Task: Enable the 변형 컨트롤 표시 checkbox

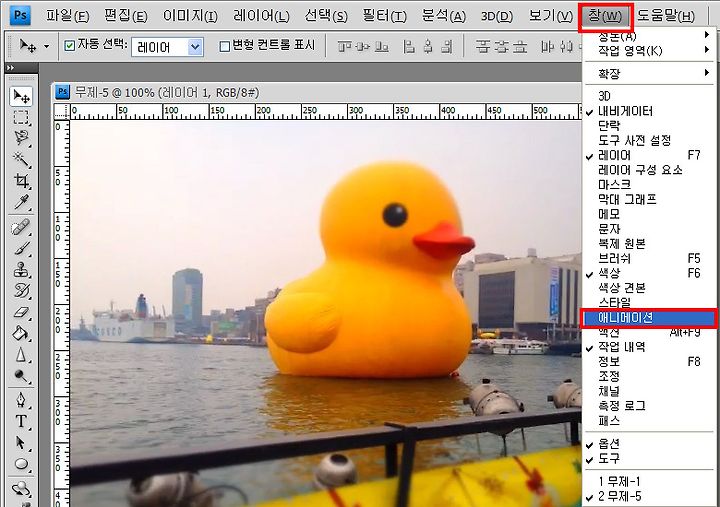Action: point(225,46)
